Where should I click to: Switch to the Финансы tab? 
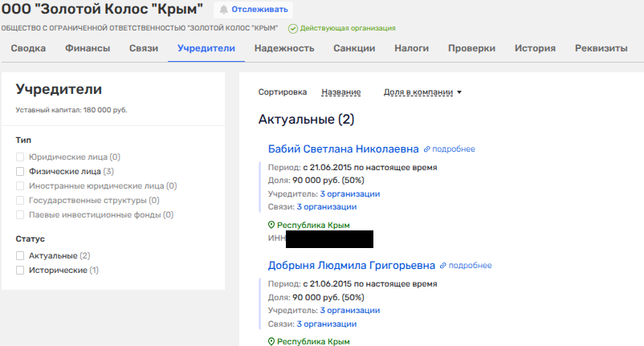(x=88, y=48)
